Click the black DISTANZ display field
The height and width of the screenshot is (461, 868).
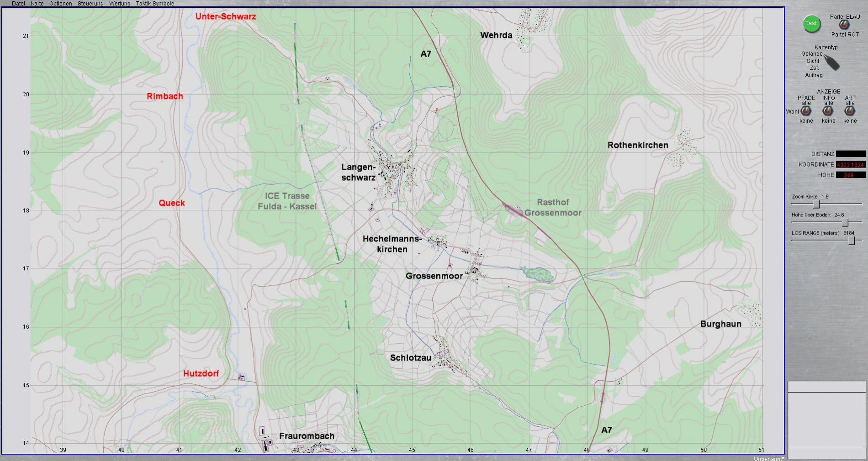pyautogui.click(x=850, y=154)
